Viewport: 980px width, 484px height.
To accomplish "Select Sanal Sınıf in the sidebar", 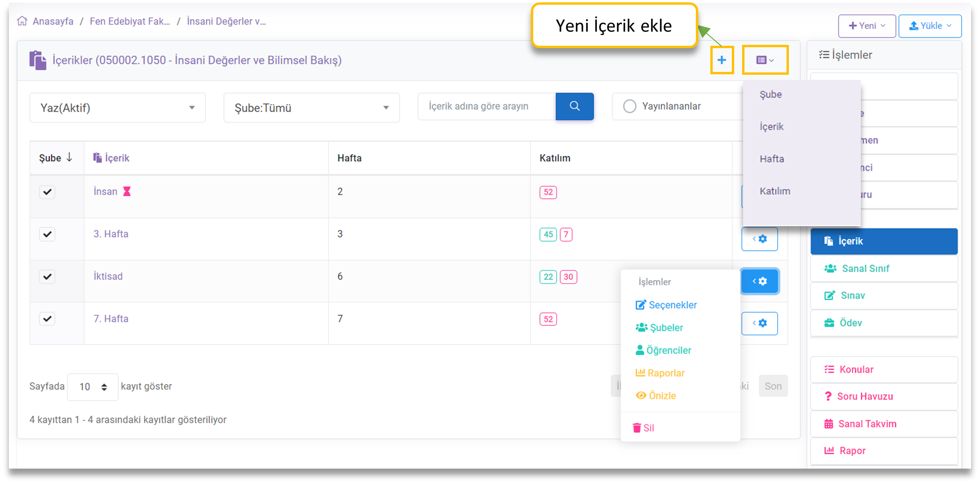I will coord(865,269).
